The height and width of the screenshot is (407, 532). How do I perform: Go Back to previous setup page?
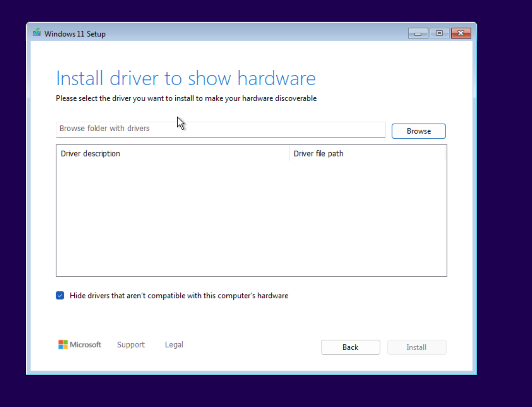tap(350, 347)
